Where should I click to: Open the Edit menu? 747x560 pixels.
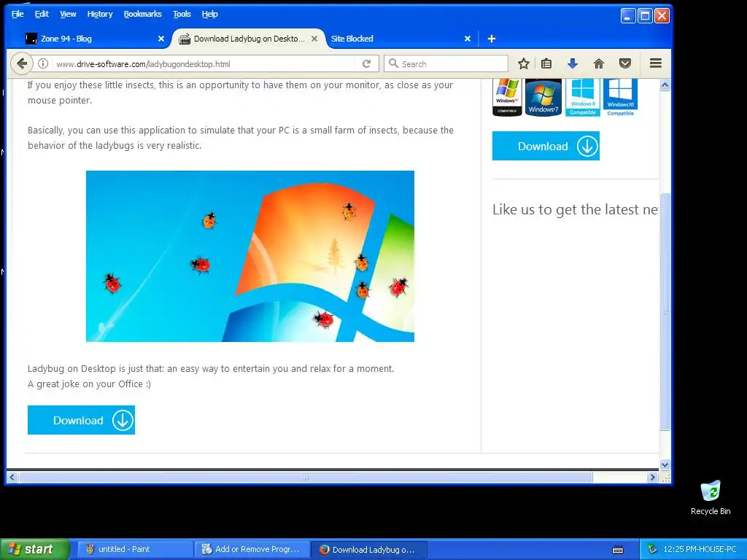42,14
